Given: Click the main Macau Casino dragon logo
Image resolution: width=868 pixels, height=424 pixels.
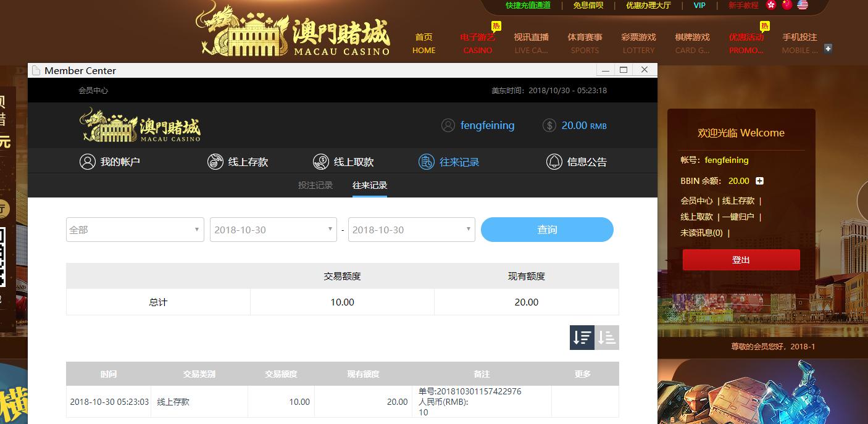Looking at the screenshot, I should tap(293, 29).
